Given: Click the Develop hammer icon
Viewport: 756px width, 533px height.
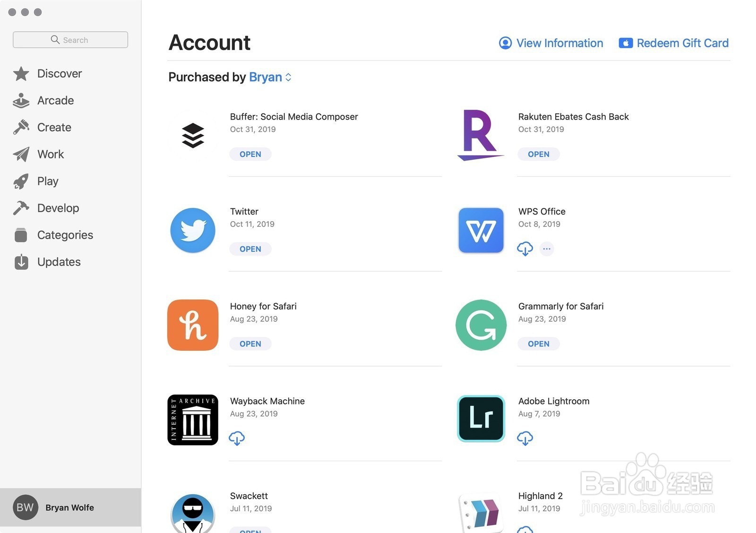Looking at the screenshot, I should (21, 208).
